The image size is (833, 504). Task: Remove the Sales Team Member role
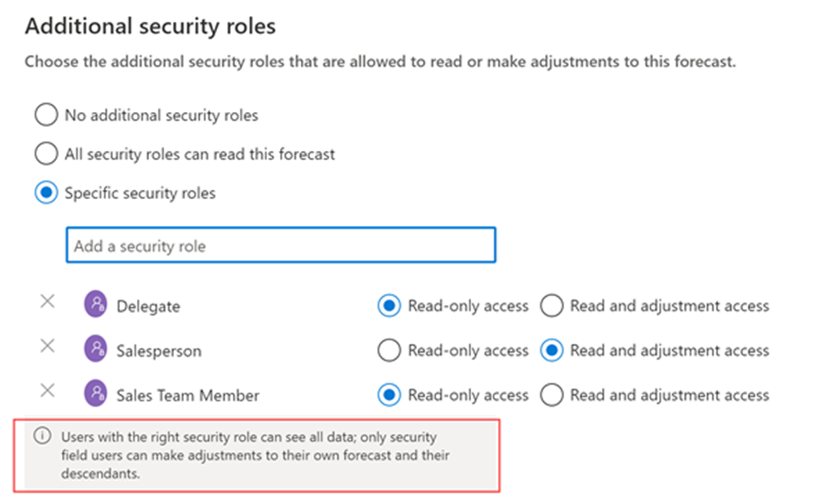point(47,391)
